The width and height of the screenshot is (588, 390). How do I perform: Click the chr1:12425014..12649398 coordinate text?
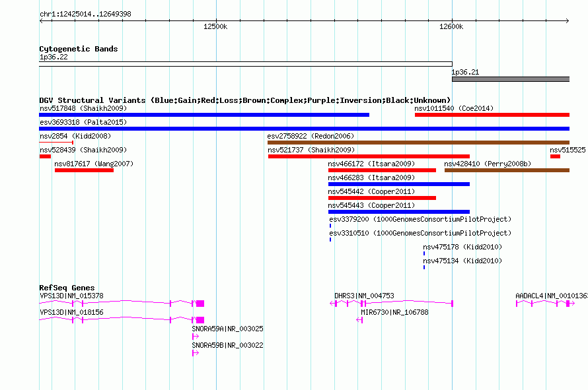85,14
